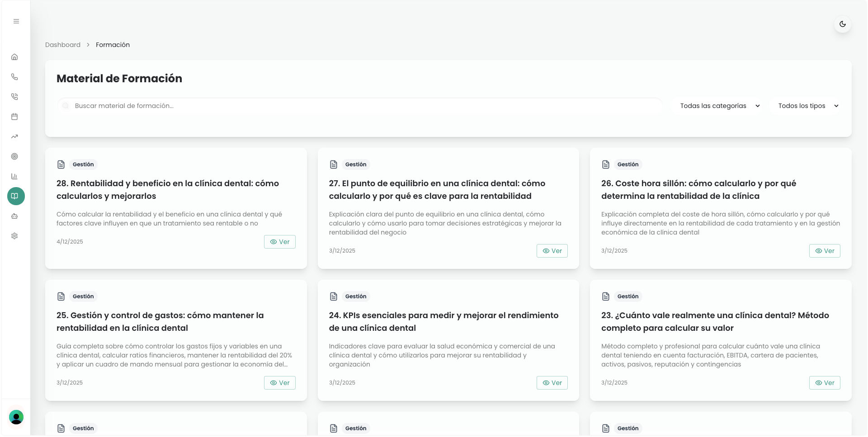Open title '23. ¿Cuánto vale realmente una clínica dental?'
Image resolution: width=868 pixels, height=437 pixels.
715,322
